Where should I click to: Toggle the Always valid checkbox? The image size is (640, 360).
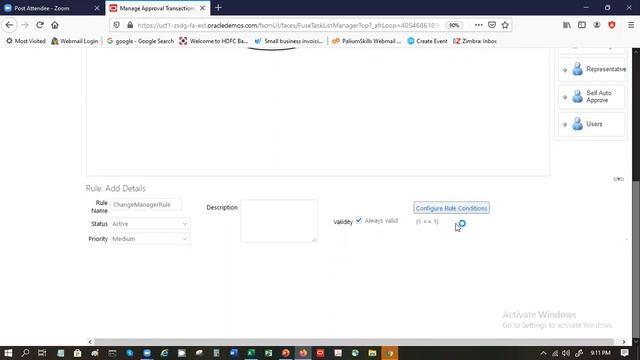point(359,220)
